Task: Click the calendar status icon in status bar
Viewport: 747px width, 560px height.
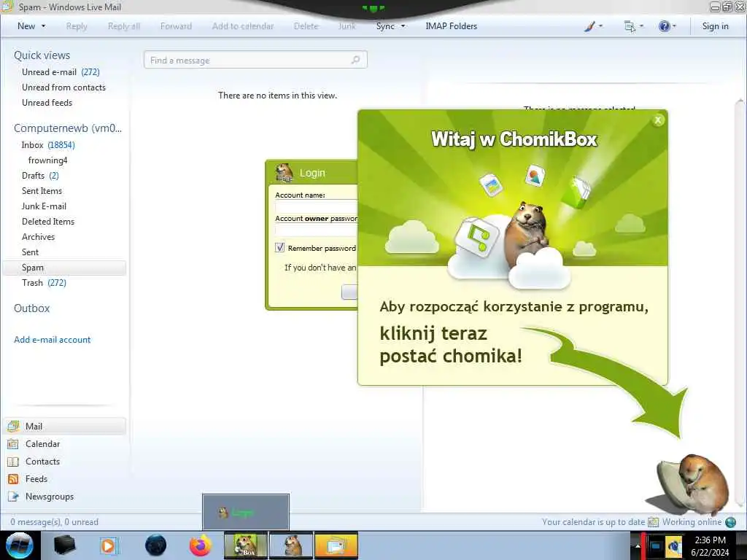Action: [653, 522]
